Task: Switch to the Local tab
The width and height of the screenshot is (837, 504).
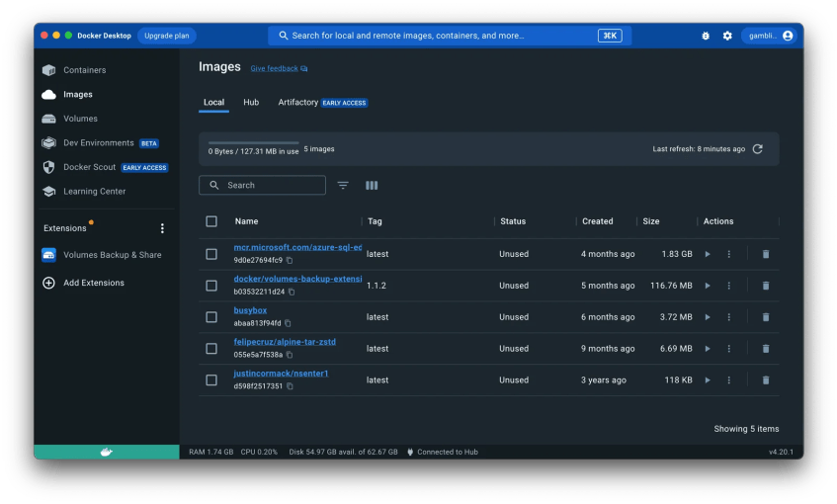Action: [213, 103]
